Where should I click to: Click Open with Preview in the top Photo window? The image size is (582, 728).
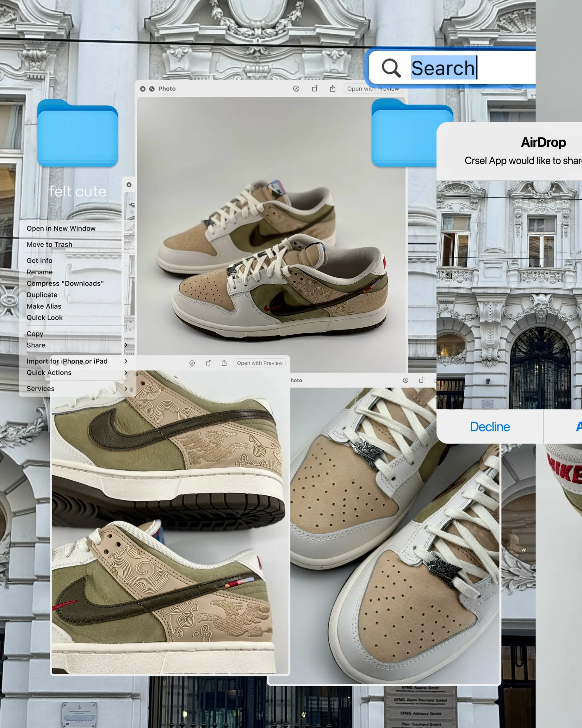point(373,89)
